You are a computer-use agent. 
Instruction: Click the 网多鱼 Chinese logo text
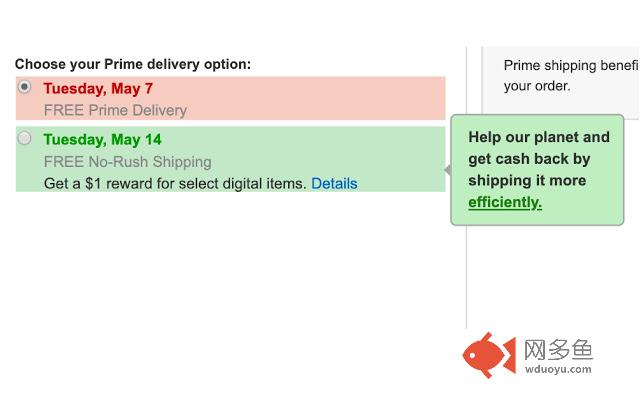(558, 350)
